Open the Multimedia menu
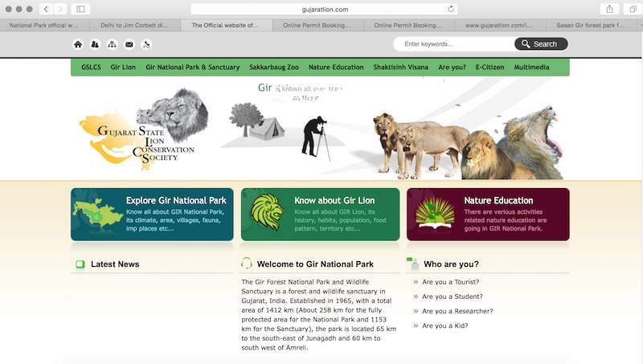This screenshot has width=643, height=364. click(x=531, y=67)
